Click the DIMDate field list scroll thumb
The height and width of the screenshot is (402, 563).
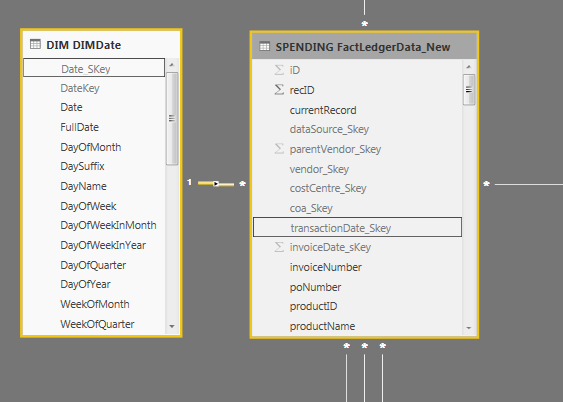point(172,118)
